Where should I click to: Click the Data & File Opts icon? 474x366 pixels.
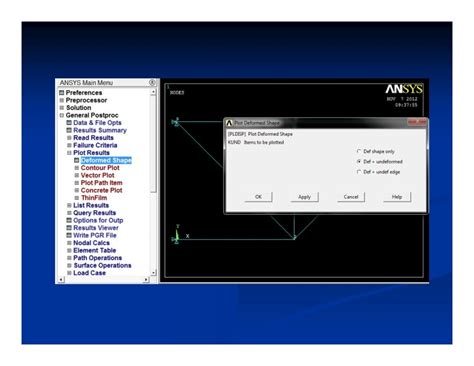pyautogui.click(x=69, y=123)
